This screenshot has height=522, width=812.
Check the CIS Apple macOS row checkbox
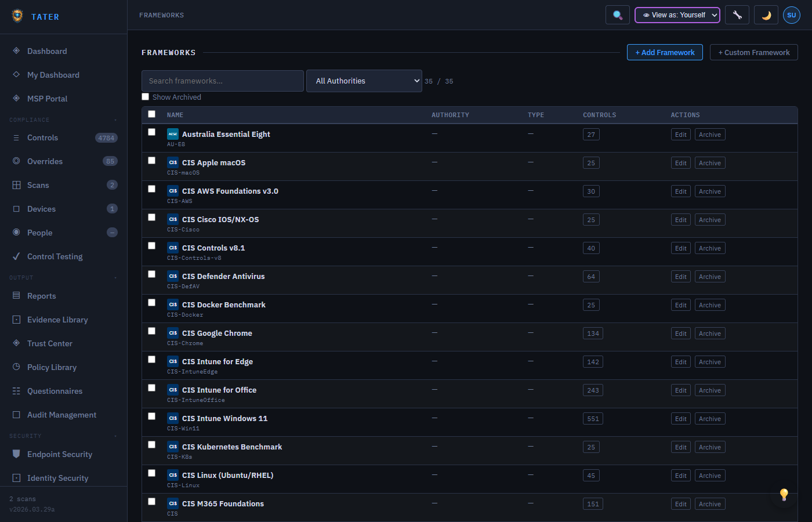tap(152, 161)
